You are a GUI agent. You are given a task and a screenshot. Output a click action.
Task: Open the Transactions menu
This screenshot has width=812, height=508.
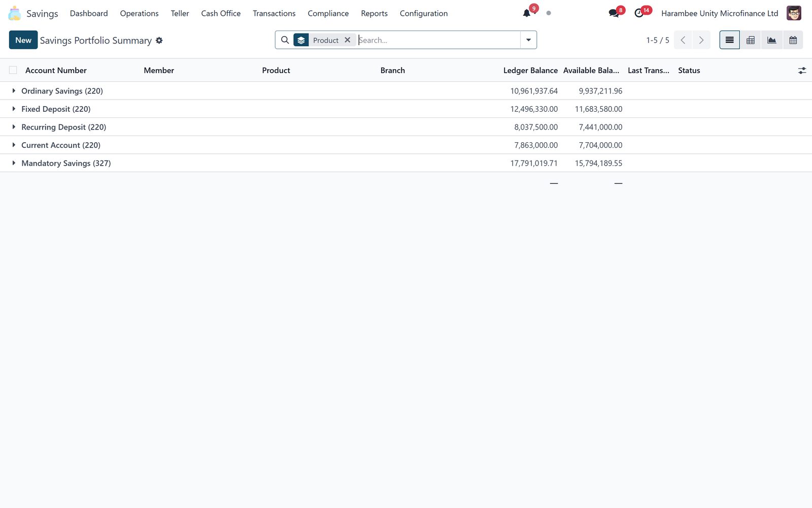[x=274, y=13]
